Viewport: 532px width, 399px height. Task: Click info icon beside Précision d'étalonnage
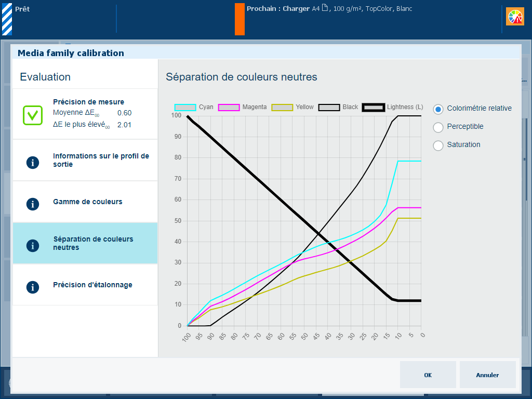[x=33, y=286]
